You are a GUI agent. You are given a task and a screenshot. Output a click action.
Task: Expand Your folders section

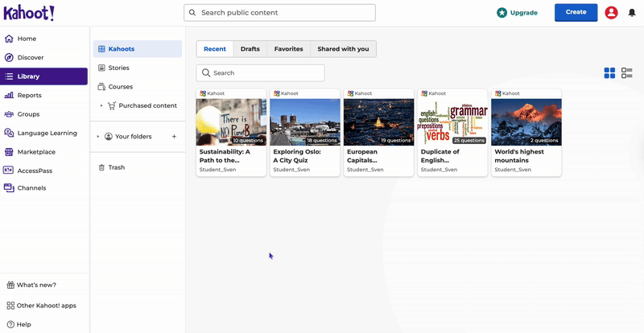[98, 137]
